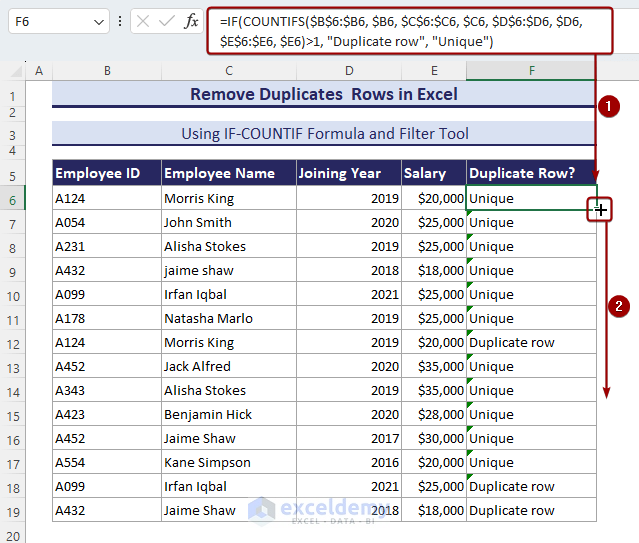Open the Name Box dropdown arrow
Viewport: 639px width, 543px height.
coord(99,22)
